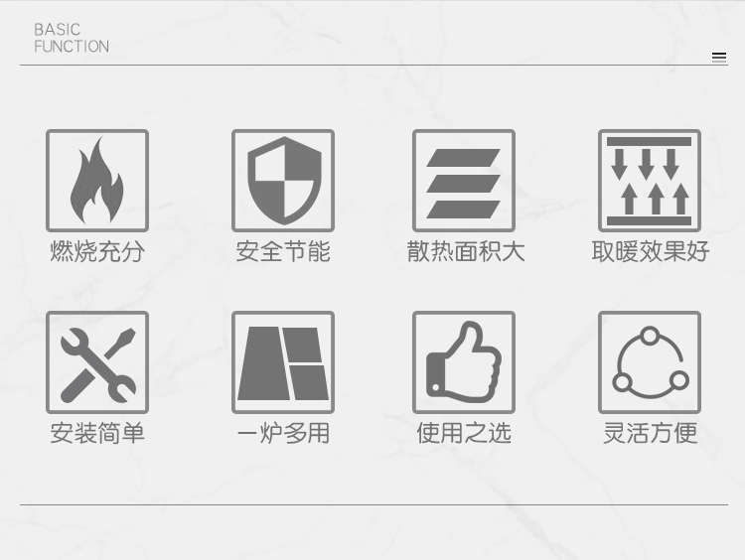Select the shield icon for 安全节能
Screen dimensions: 745x560
pyautogui.click(x=283, y=181)
